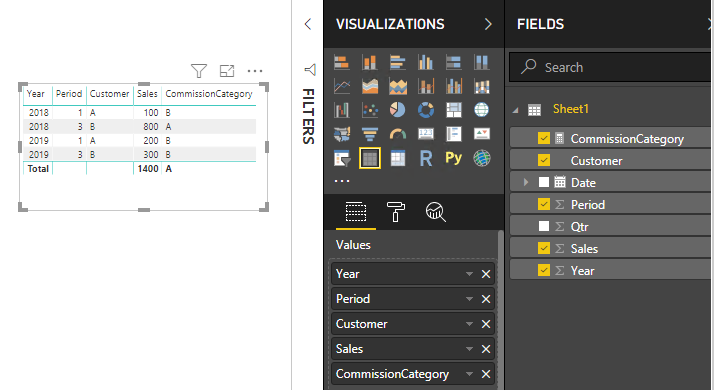Uncheck the Year field checkbox
This screenshot has height=390, width=714.
544,270
